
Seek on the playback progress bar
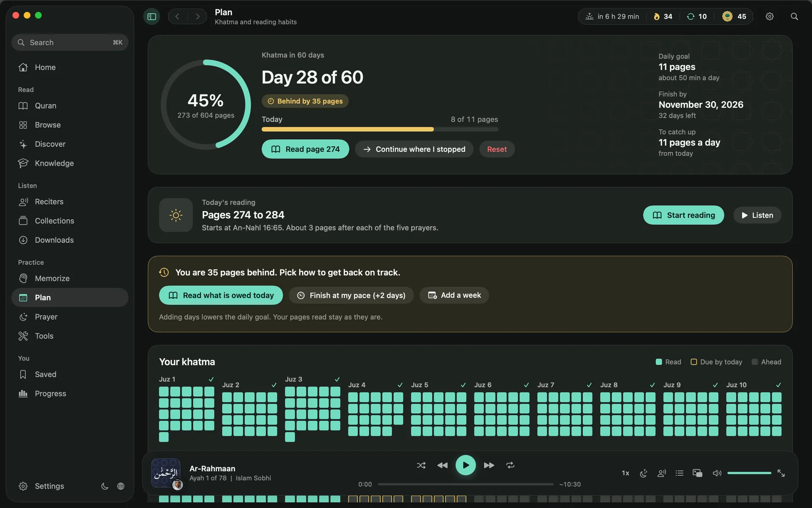[466, 484]
